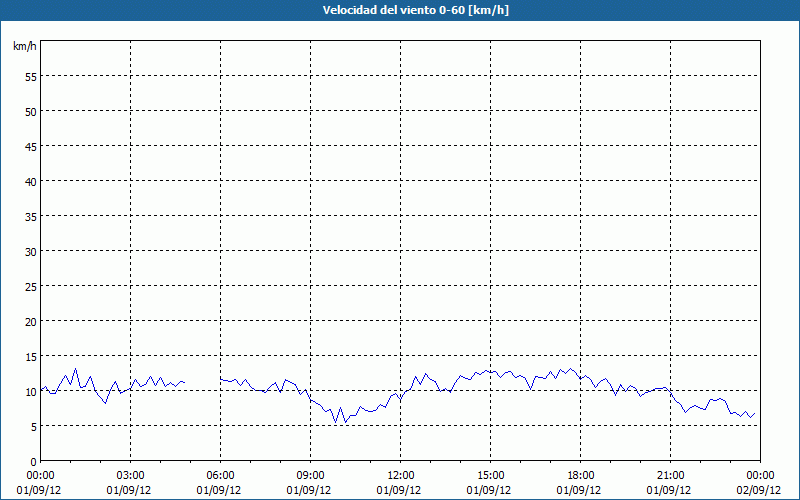Select the 15 label on the y-axis
Image resolution: width=800 pixels, height=500 pixels.
point(30,356)
